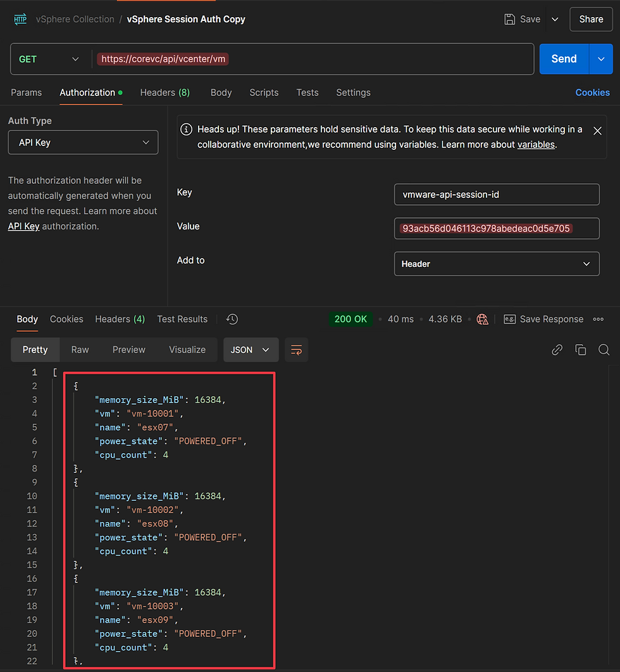
Task: Open the JSON format dropdown
Action: 251,350
